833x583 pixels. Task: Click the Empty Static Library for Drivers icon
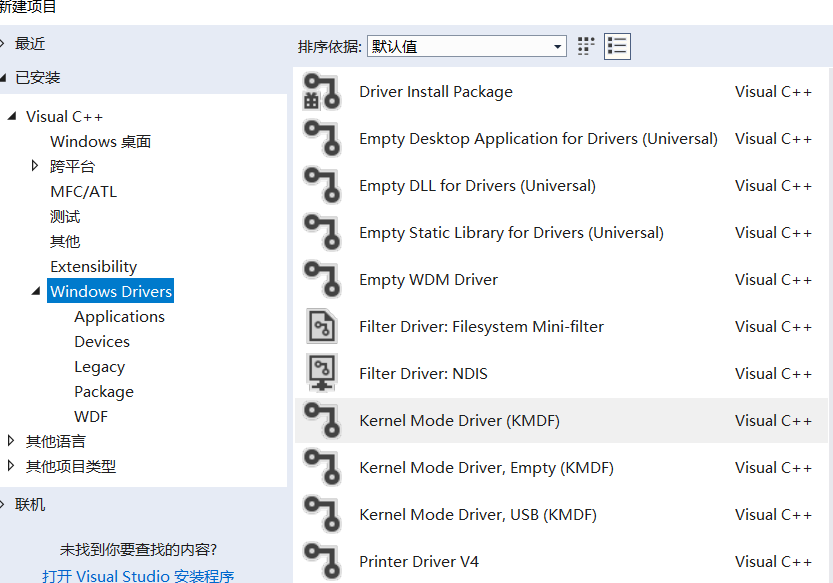coord(321,233)
